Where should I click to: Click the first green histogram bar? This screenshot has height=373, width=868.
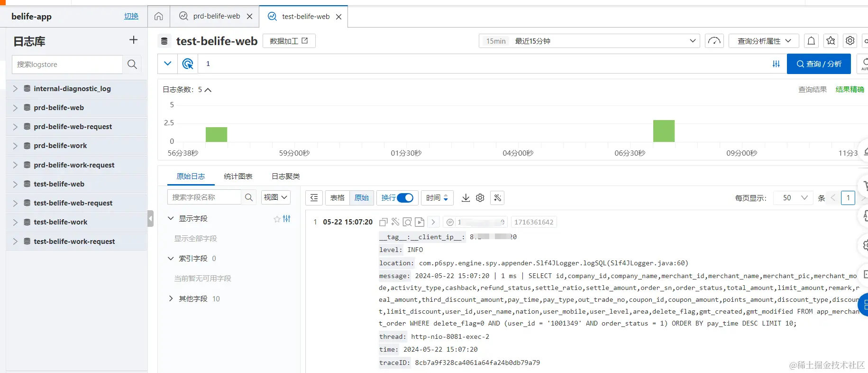pos(216,134)
